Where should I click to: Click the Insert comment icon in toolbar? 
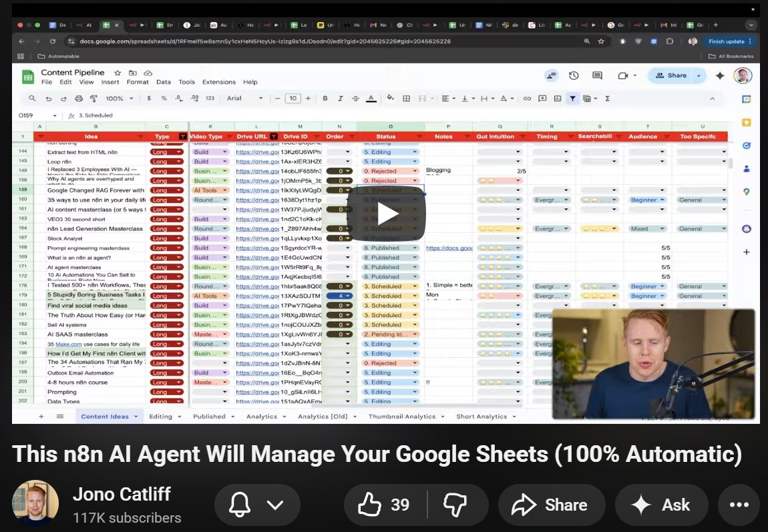[542, 98]
